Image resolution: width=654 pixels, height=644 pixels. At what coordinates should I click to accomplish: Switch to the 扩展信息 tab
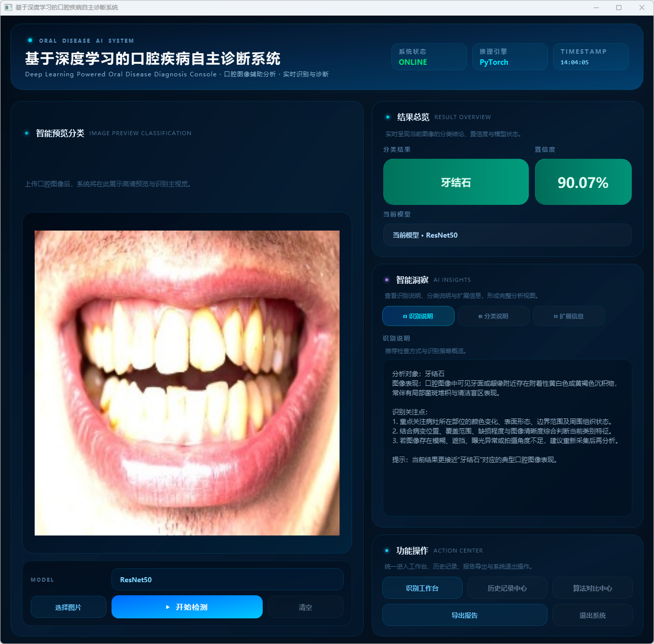569,316
